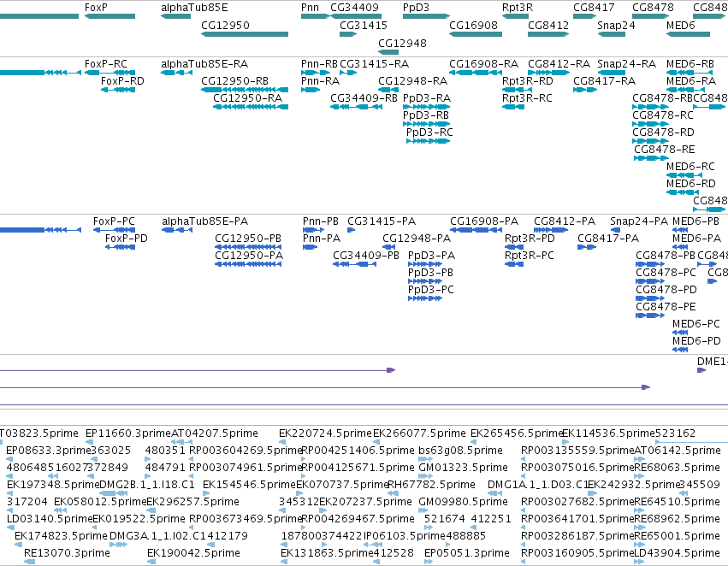Click the FoxP-RD transcript label
The image size is (728, 566).
pos(122,80)
